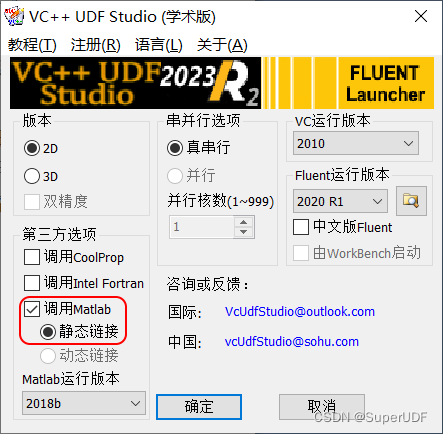
Task: Enable the 调用CoolProp checkbox
Action: click(32, 257)
